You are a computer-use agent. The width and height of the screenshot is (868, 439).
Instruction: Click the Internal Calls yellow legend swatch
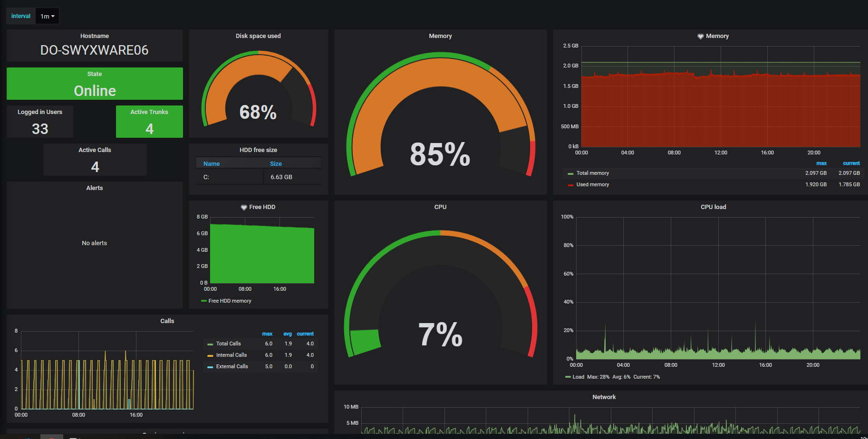point(210,355)
